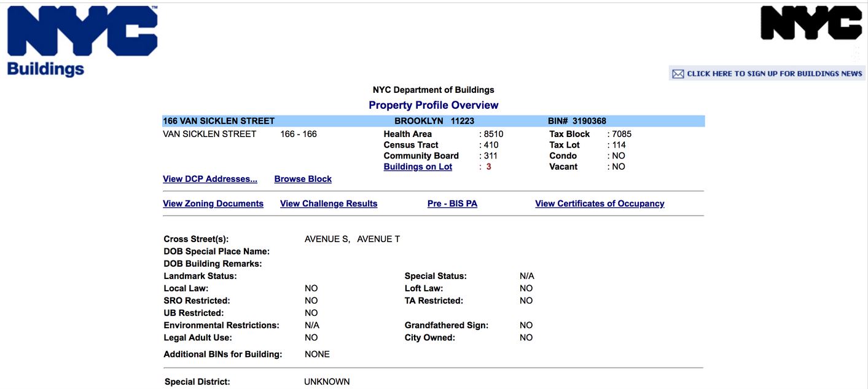Screen dimensions: 868x389
Task: Click the BIN# 3190368 text
Action: (x=577, y=121)
